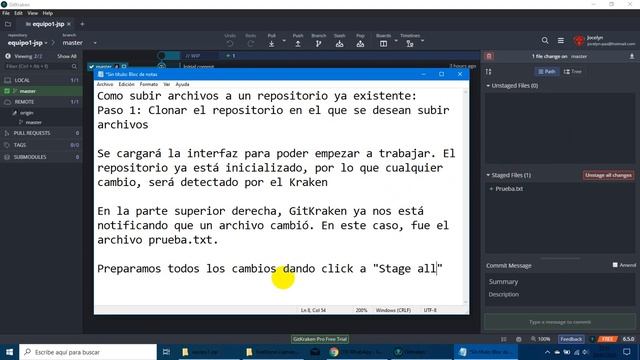Expand the REMOTE section in sidebar
Screen dimensions: 640x360
[x=41, y=102]
